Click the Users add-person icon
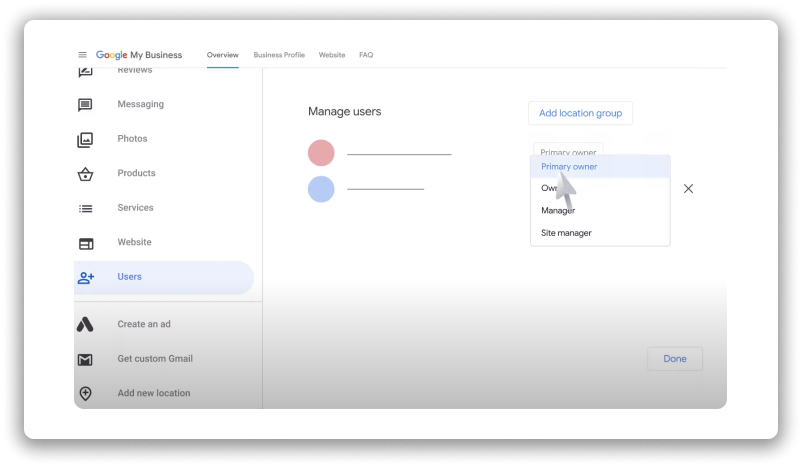The image size is (802, 467). pos(86,277)
